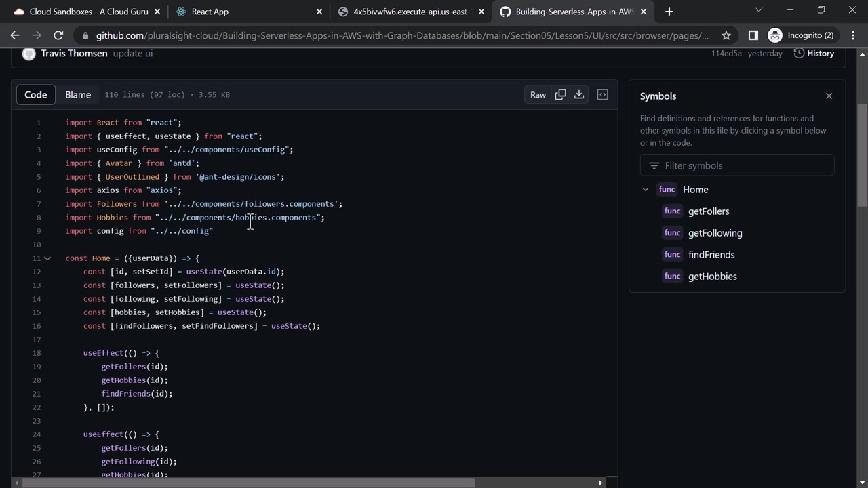Copy raw file contents icon
This screenshot has width=868, height=488.
[x=560, y=95]
